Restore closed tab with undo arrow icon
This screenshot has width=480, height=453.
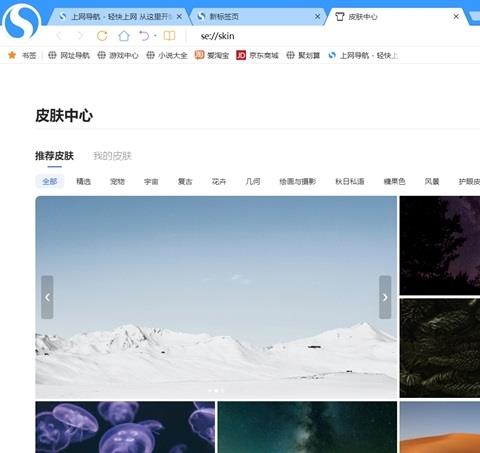click(144, 36)
